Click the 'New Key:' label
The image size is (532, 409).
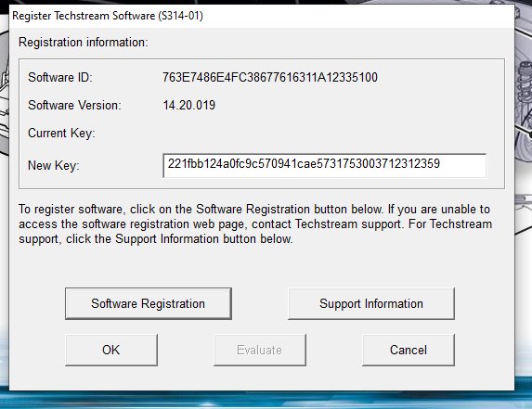point(53,165)
